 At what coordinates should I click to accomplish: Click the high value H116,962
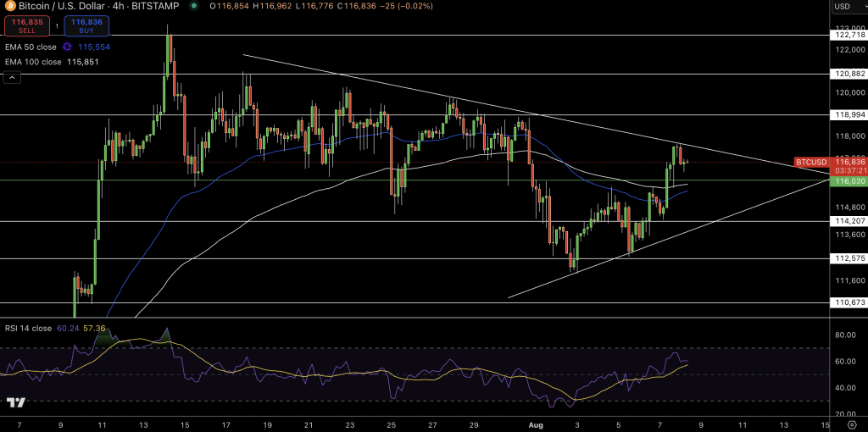tap(271, 6)
